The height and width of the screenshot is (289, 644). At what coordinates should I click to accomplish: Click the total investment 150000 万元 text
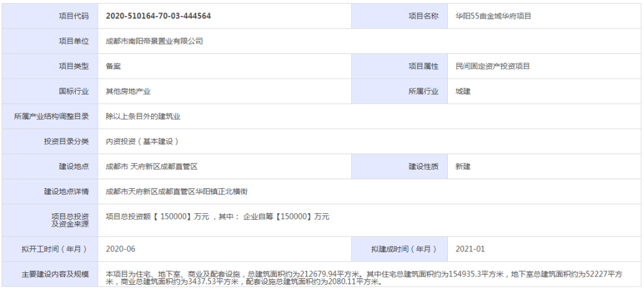coord(217,217)
